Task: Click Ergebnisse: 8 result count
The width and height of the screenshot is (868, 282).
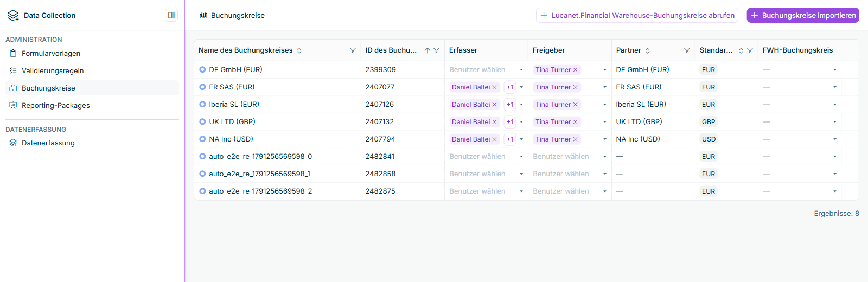Action: pyautogui.click(x=837, y=214)
